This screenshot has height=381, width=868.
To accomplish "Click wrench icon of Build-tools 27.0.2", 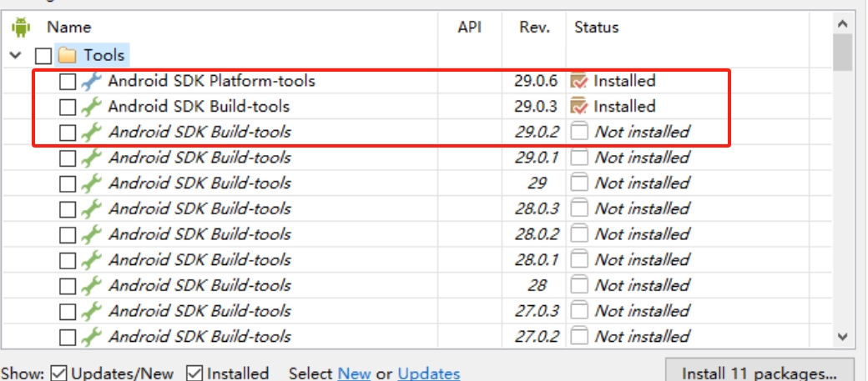I will [91, 336].
